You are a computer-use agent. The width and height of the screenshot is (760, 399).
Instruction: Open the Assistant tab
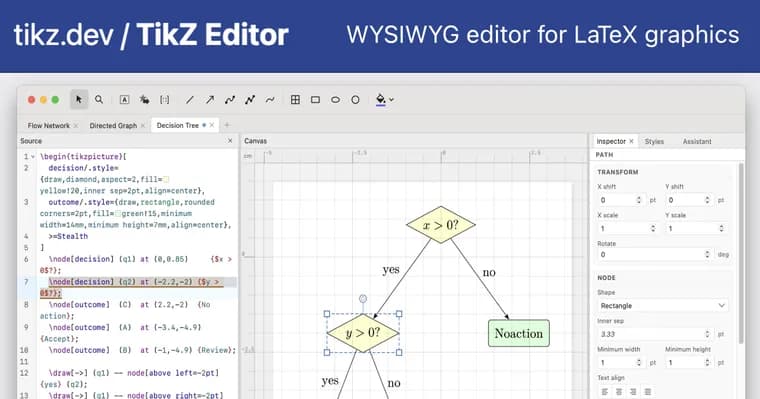tap(697, 142)
